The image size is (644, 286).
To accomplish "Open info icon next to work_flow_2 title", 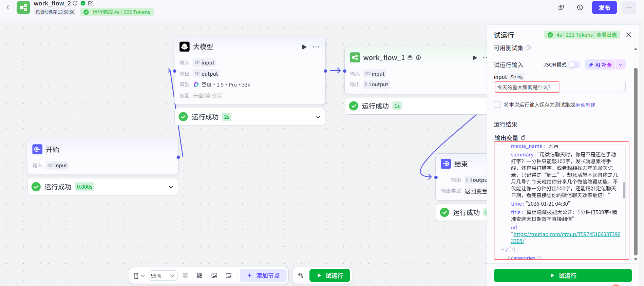I will click(75, 3).
